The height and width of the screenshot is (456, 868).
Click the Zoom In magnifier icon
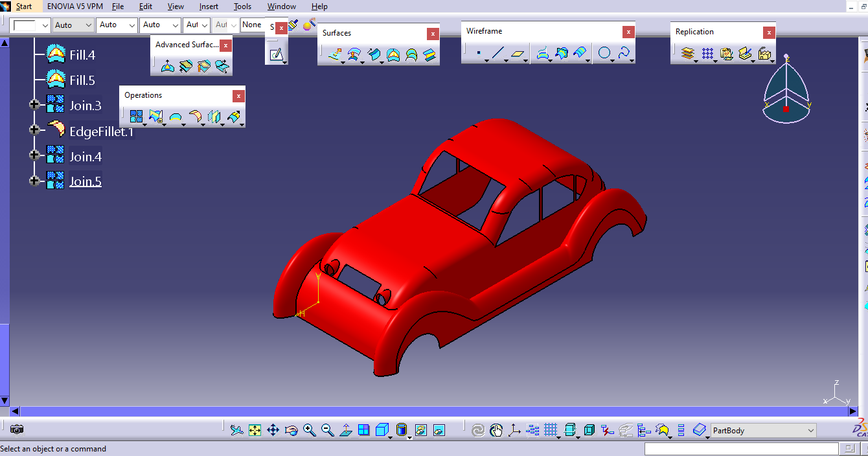point(309,429)
